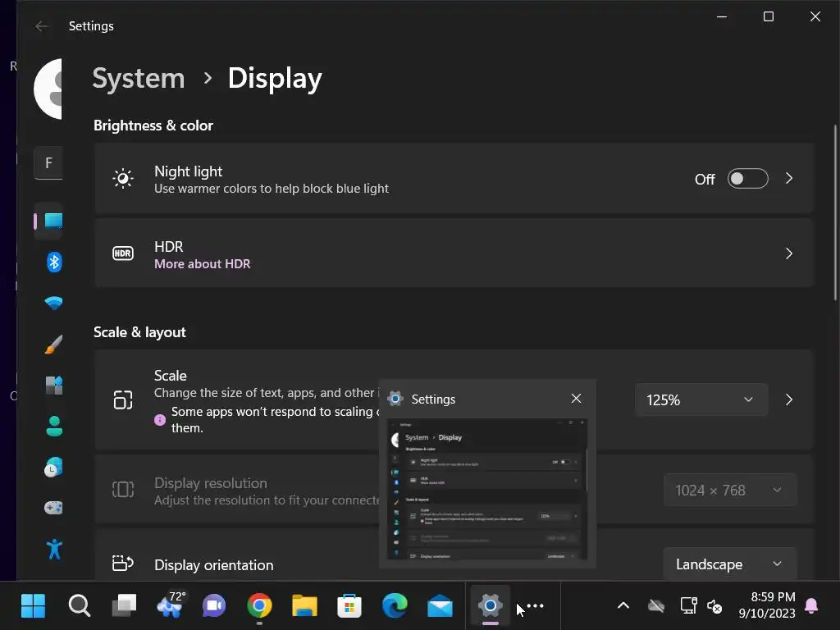Click the settings page vertical scrollbar

click(x=834, y=212)
